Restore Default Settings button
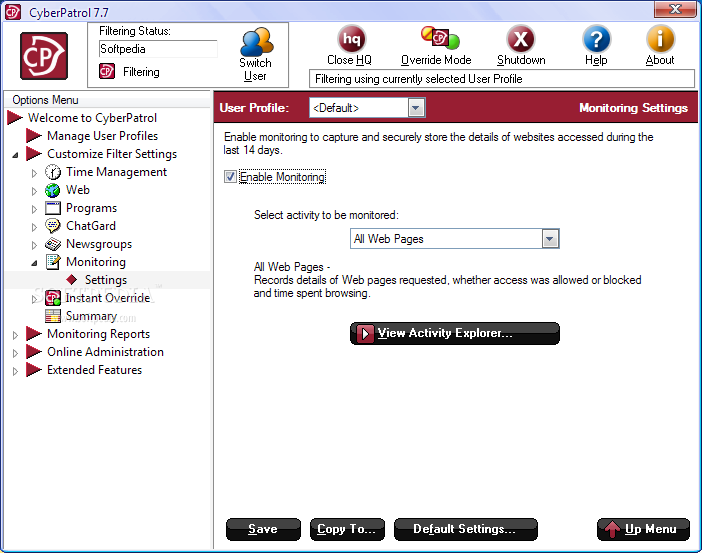 pos(465,529)
